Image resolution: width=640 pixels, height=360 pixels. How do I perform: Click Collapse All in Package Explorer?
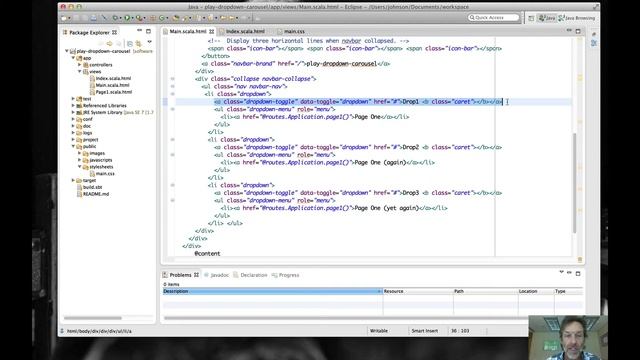pos(130,44)
